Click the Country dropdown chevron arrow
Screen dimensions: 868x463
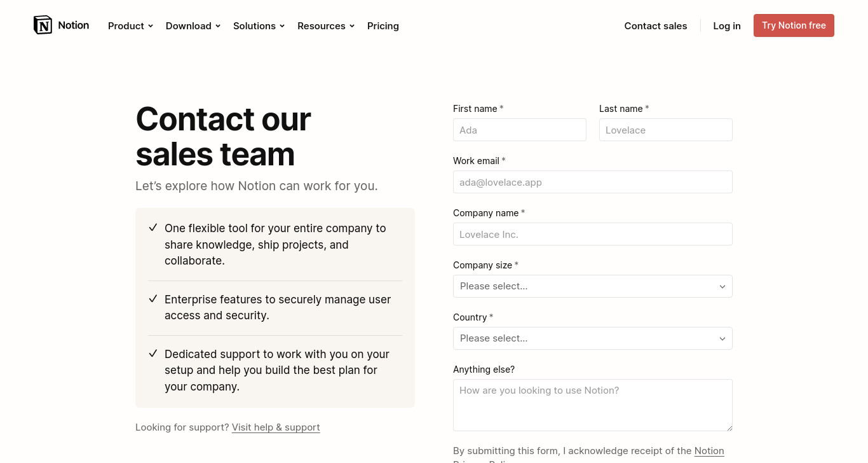coord(722,339)
